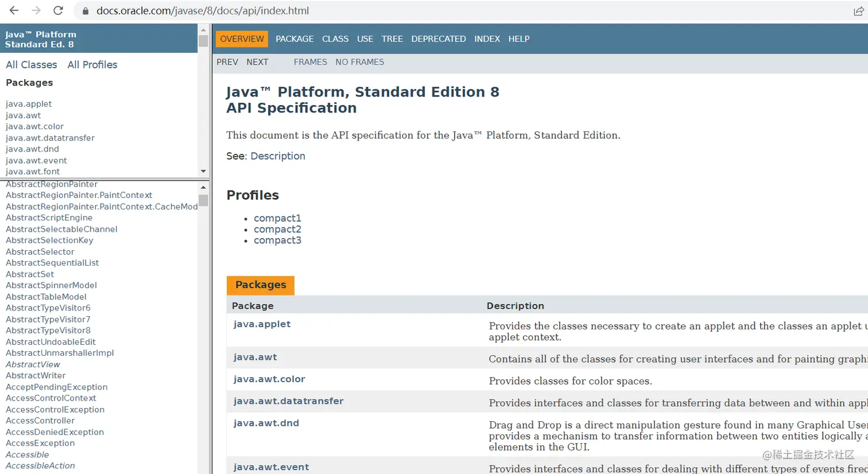Click the lock icon in address bar
Image resolution: width=868 pixels, height=474 pixels.
click(x=86, y=11)
